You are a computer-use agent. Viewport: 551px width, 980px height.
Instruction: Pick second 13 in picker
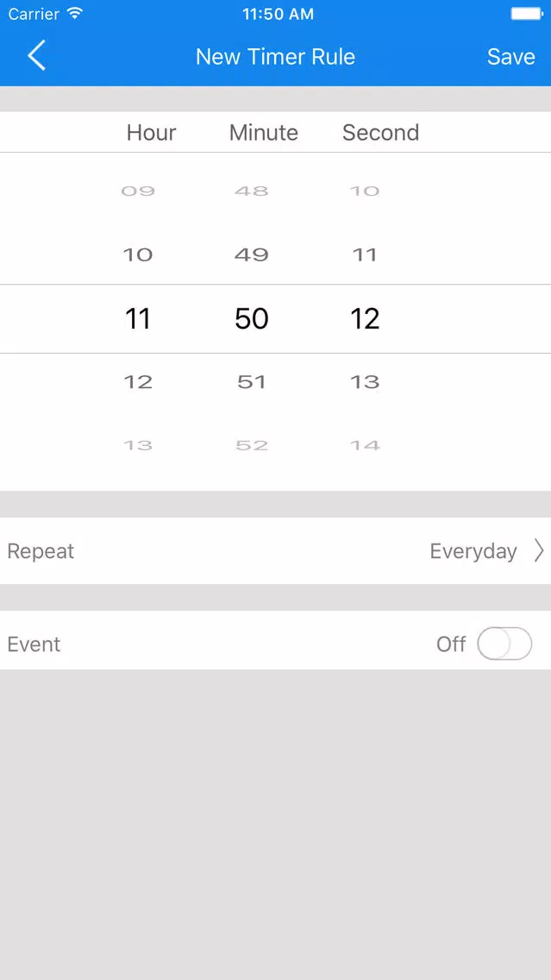pos(365,381)
